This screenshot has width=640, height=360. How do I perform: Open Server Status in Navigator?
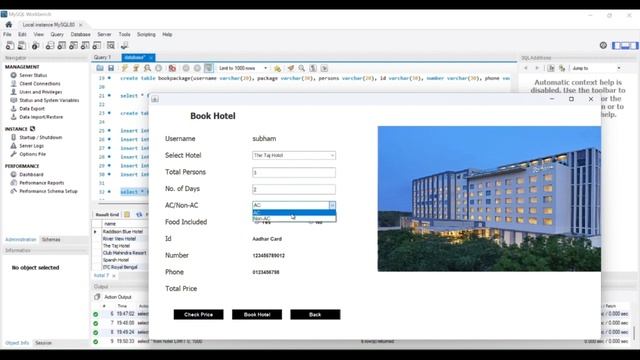tap(33, 75)
